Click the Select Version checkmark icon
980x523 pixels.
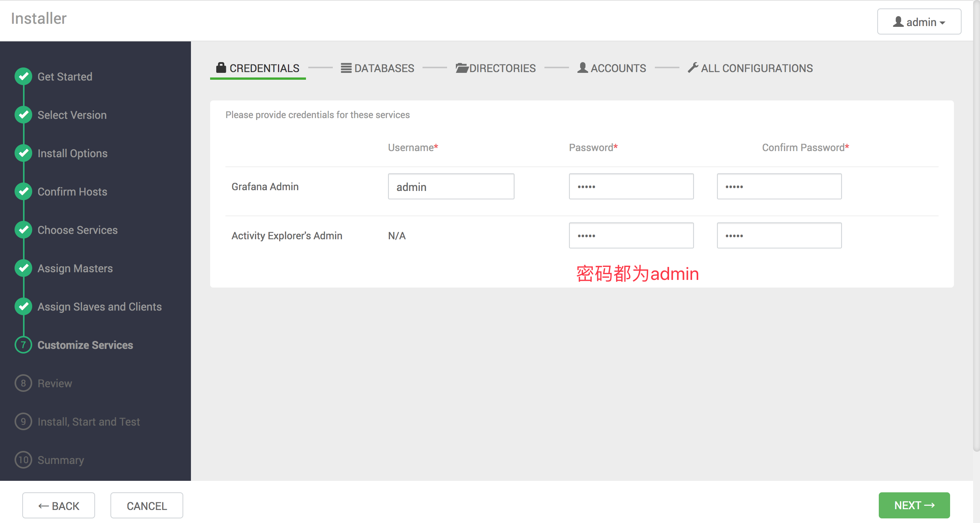point(23,115)
